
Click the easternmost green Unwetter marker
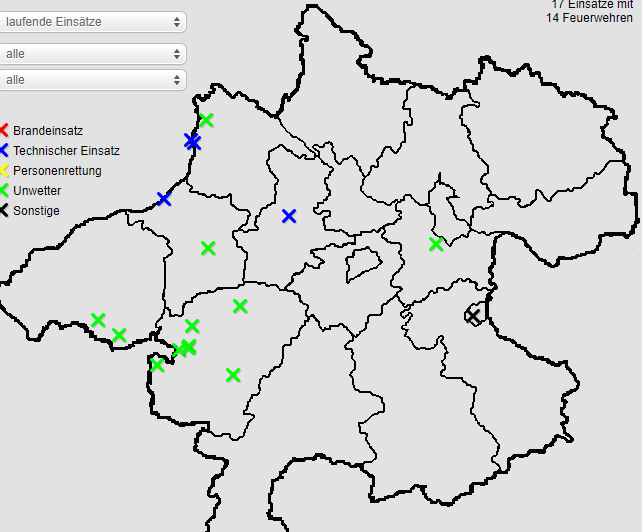436,244
